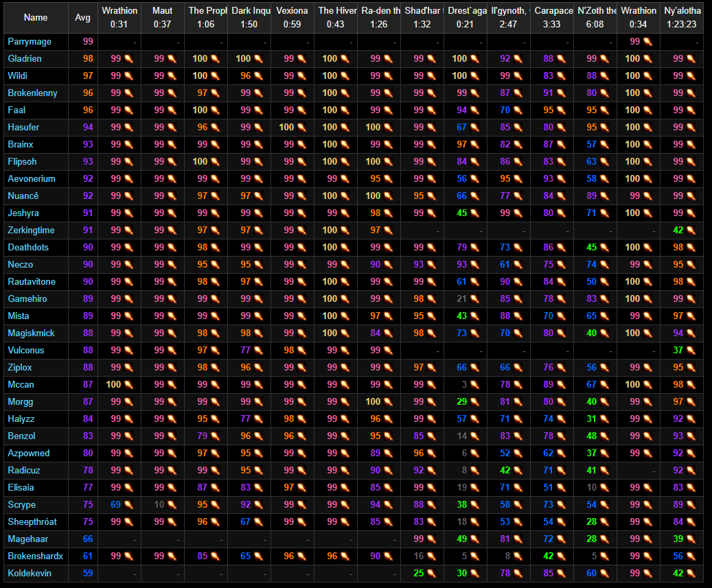Click Magehaar's spec icon in the Carapace column
Screen dimensions: 712x588
(562, 539)
